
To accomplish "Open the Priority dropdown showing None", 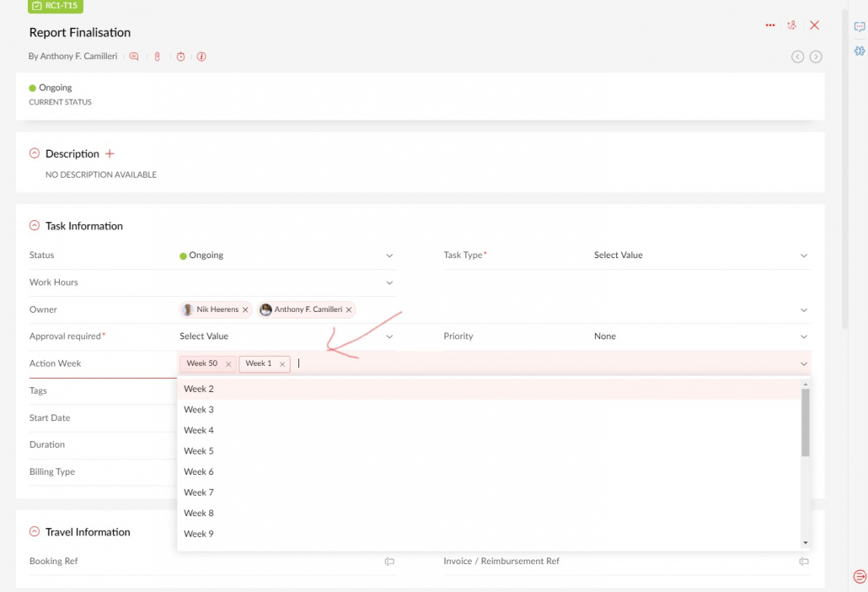I will (702, 336).
